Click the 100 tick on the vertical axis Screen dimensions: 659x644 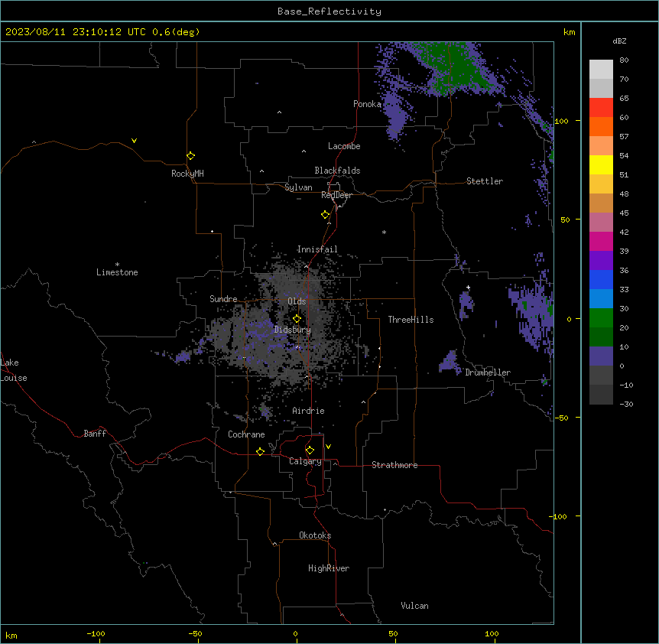pos(561,121)
